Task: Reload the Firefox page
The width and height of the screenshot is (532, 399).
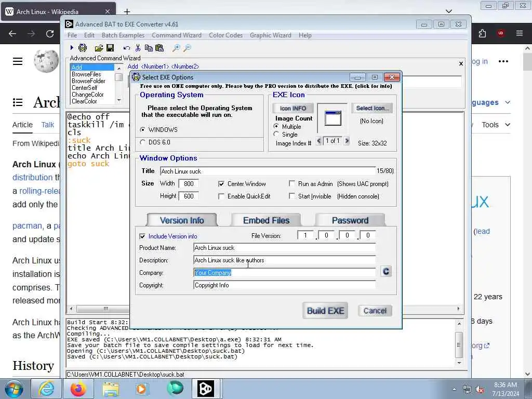Action: pyautogui.click(x=50, y=34)
